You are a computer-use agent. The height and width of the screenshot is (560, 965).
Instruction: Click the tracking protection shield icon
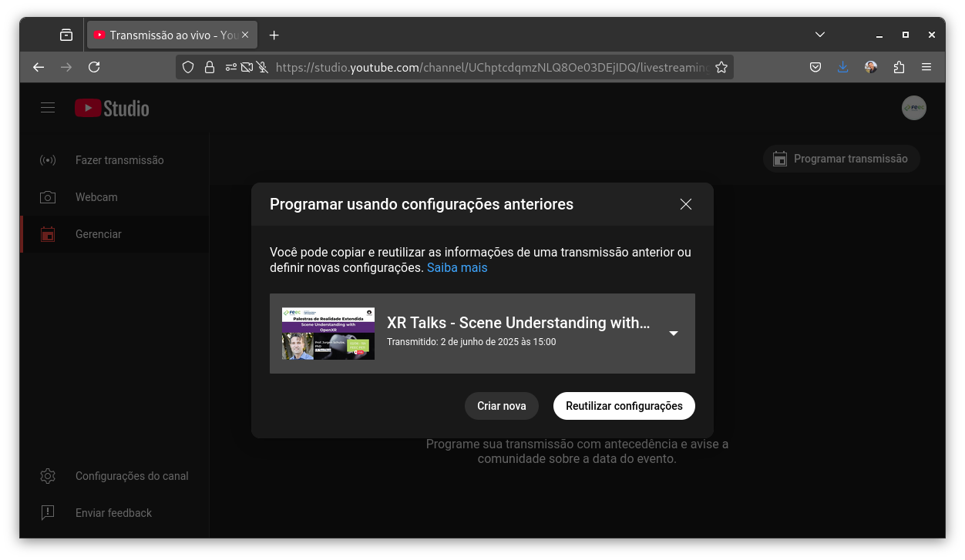point(188,67)
